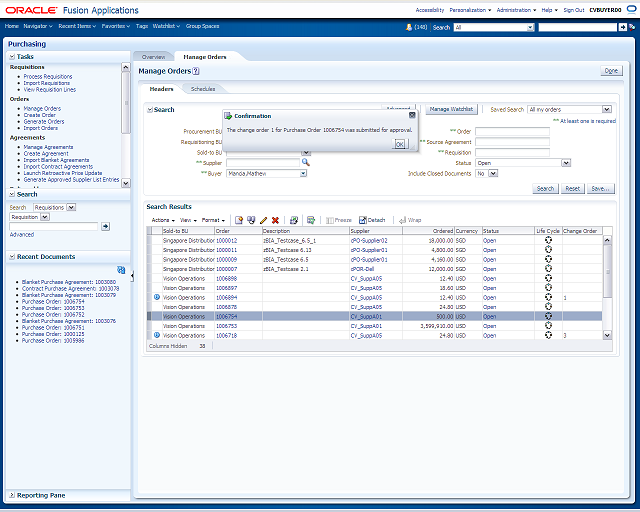
Task: Click the red Delete X icon
Action: point(276,220)
